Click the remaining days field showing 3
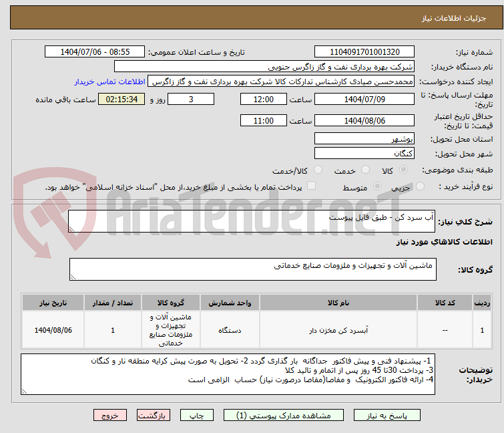 191,99
